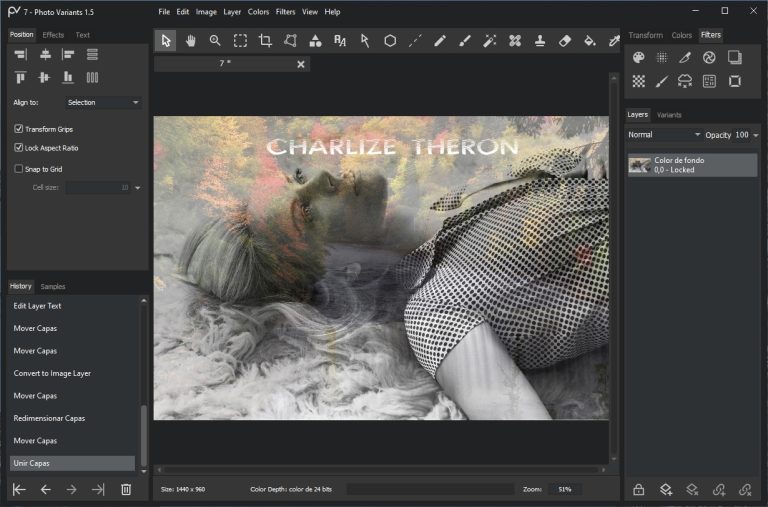The width and height of the screenshot is (768, 507).
Task: Select the Crop tool
Action: coord(265,41)
